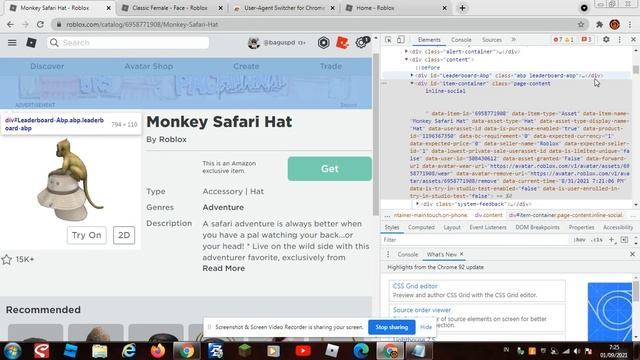The image size is (640, 360).
Task: Click div#item-container breadcrumb entry
Action: pyautogui.click(x=565, y=215)
